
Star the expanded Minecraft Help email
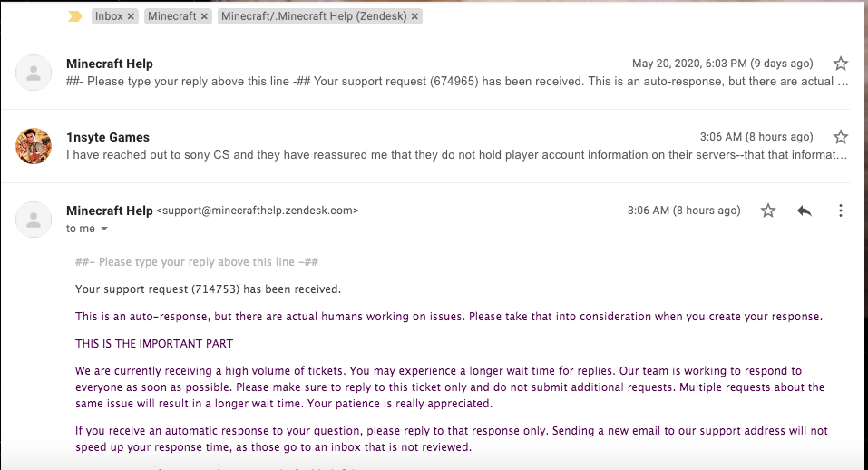point(768,211)
